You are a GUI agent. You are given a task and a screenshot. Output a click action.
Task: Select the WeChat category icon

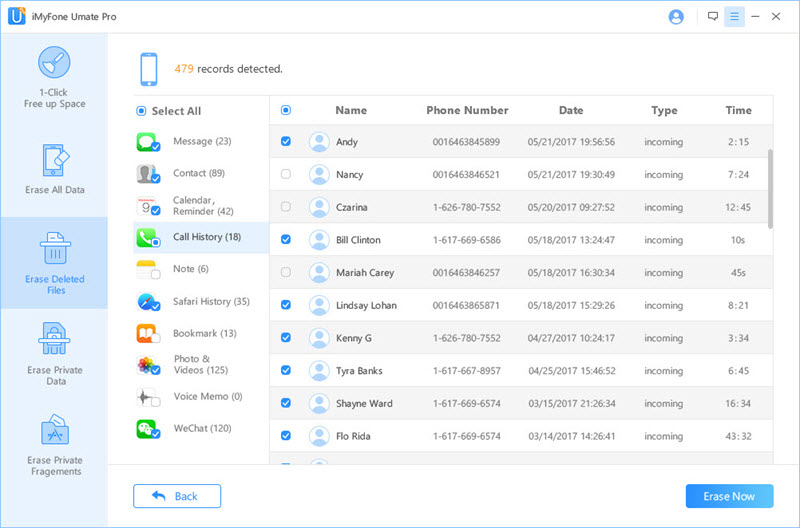tap(148, 429)
